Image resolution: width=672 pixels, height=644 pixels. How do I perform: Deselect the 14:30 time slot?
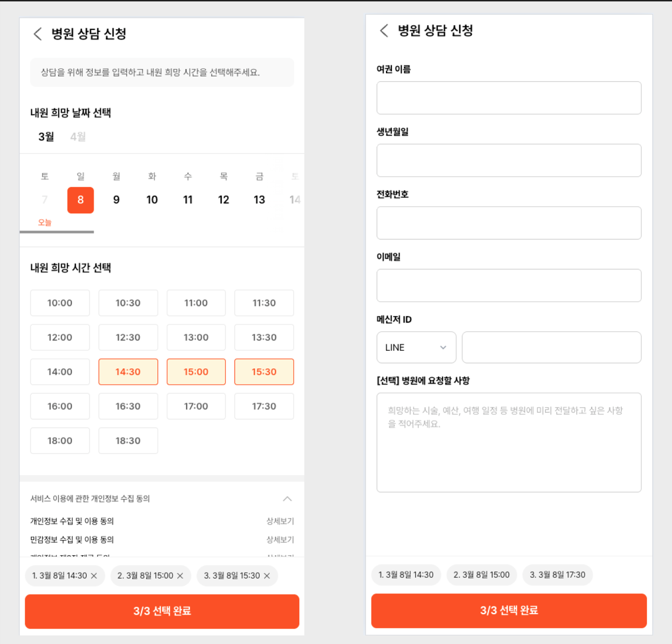coord(128,372)
